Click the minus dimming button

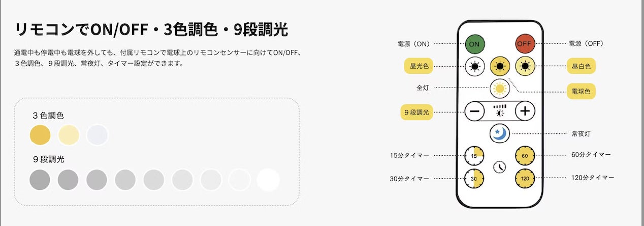click(474, 111)
